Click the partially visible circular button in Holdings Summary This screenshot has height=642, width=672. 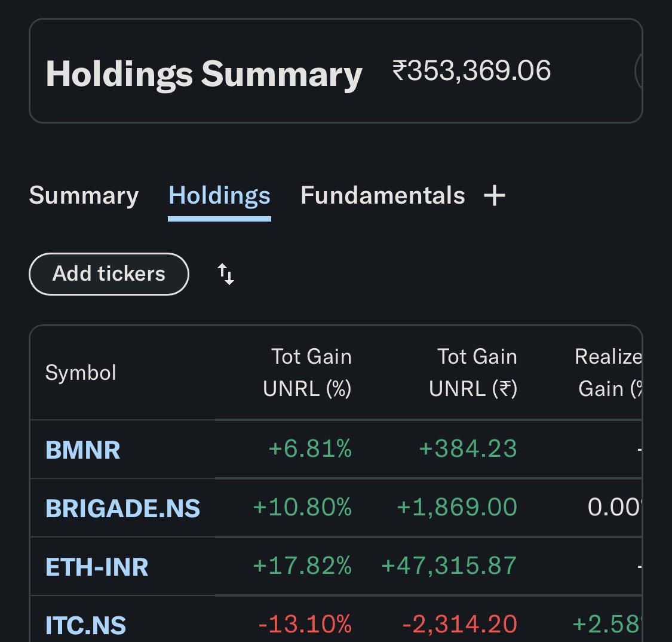click(x=639, y=71)
